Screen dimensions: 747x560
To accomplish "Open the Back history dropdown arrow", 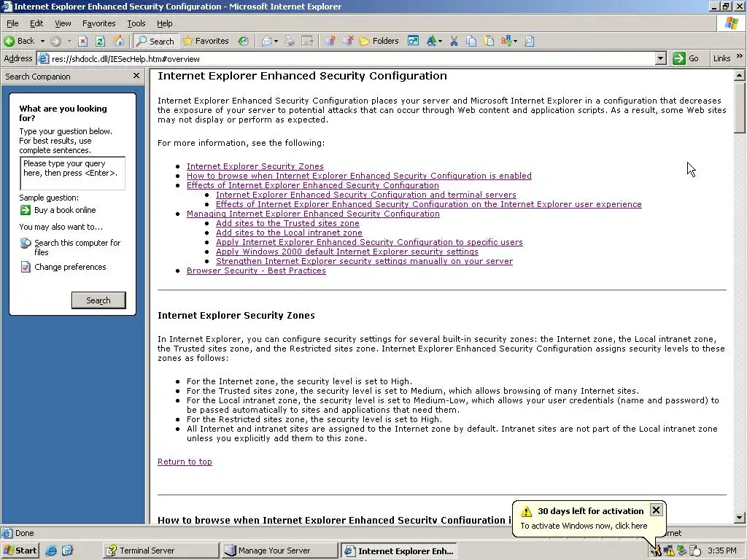I will click(42, 41).
